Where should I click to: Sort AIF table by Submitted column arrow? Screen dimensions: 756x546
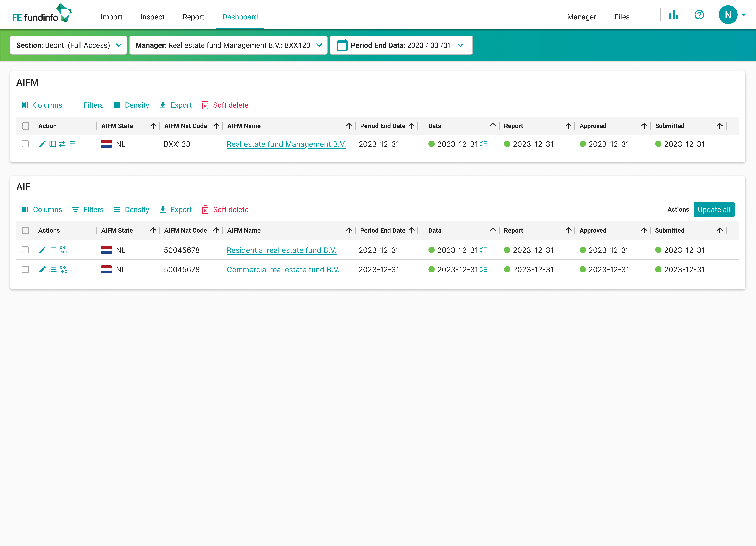[x=720, y=230]
